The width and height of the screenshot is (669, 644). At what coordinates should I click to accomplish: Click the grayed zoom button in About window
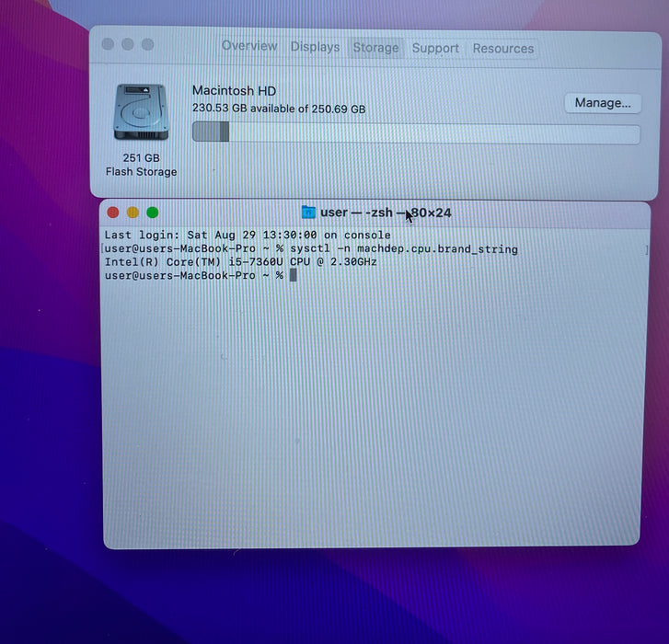tap(147, 44)
